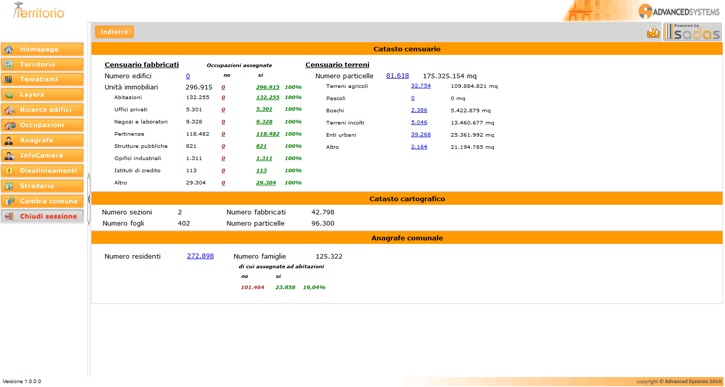Screen dimensions: 725x387
Task: Open the Occupazioni menu item
Action: tap(42, 125)
